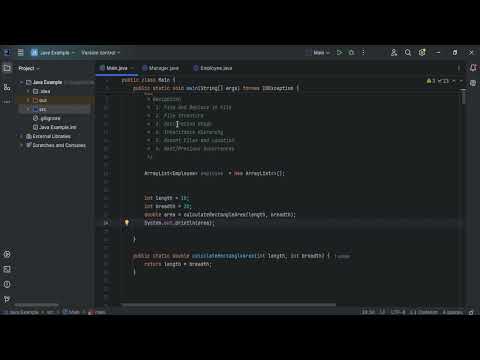The width and height of the screenshot is (480, 360).
Task: Open the Structure tool window icon
Action: pos(7,87)
